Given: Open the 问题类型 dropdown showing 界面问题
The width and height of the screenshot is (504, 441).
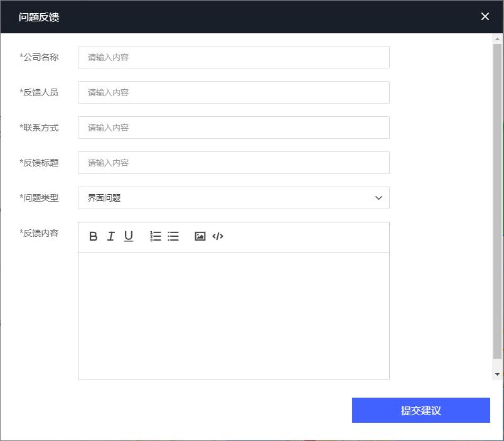Looking at the screenshot, I should point(233,198).
